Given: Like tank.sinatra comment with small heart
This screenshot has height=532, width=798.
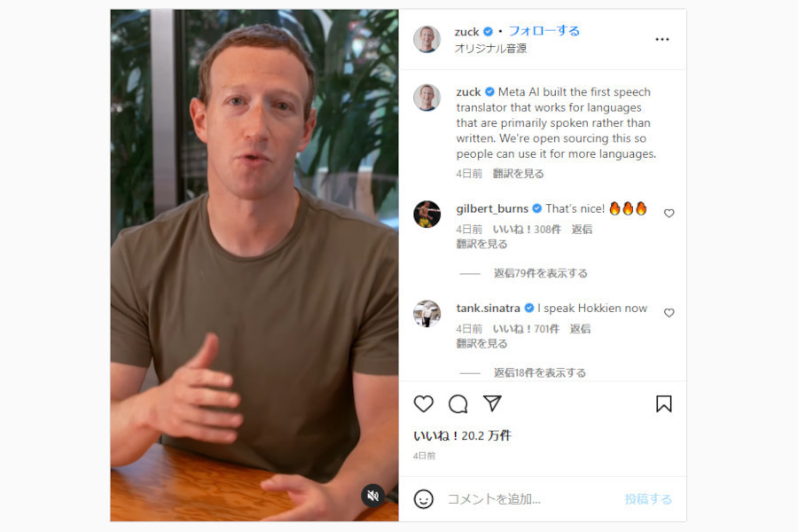Looking at the screenshot, I should [x=669, y=313].
